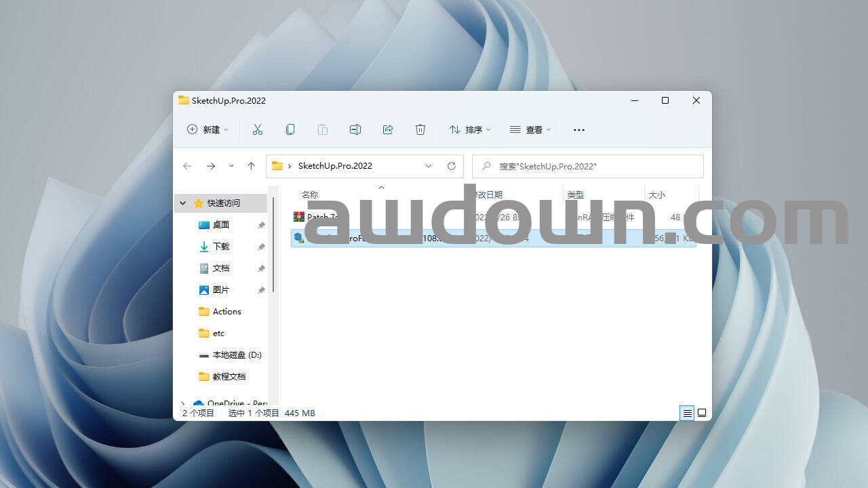
Task: Go up one folder level
Action: click(251, 166)
